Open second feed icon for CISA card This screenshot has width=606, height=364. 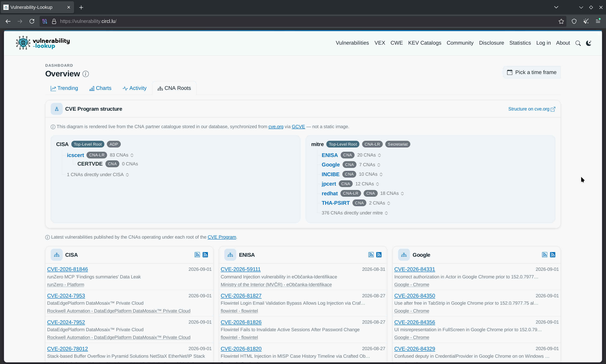[x=205, y=255]
